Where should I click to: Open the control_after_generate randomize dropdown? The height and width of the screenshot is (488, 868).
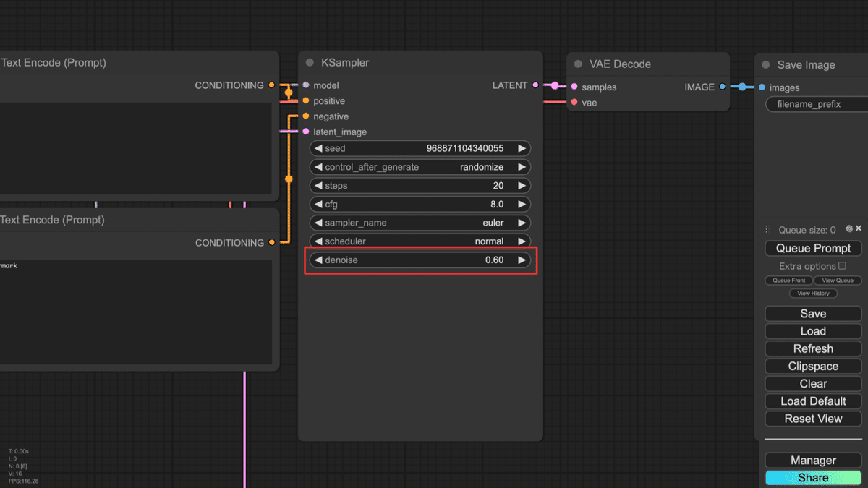[420, 167]
